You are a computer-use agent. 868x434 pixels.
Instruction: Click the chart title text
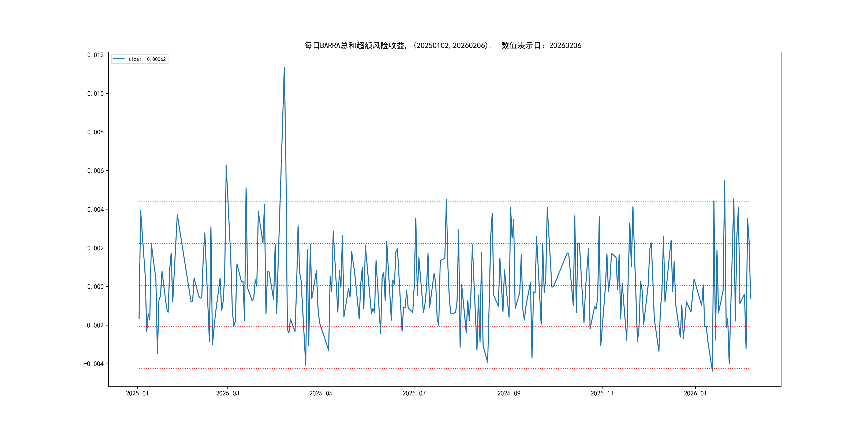[442, 46]
